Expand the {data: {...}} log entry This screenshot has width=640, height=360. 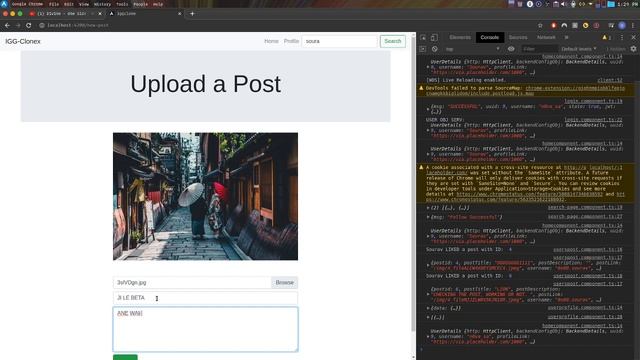[x=428, y=308]
